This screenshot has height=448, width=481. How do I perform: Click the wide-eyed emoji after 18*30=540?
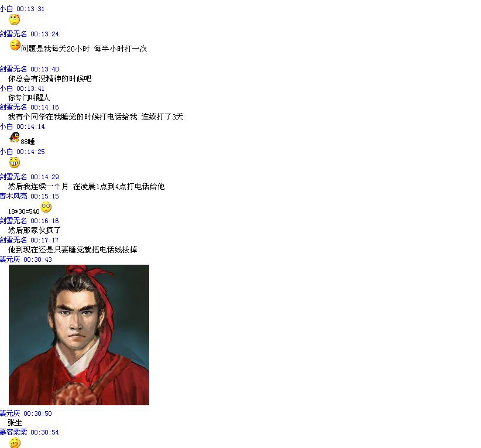pos(46,207)
